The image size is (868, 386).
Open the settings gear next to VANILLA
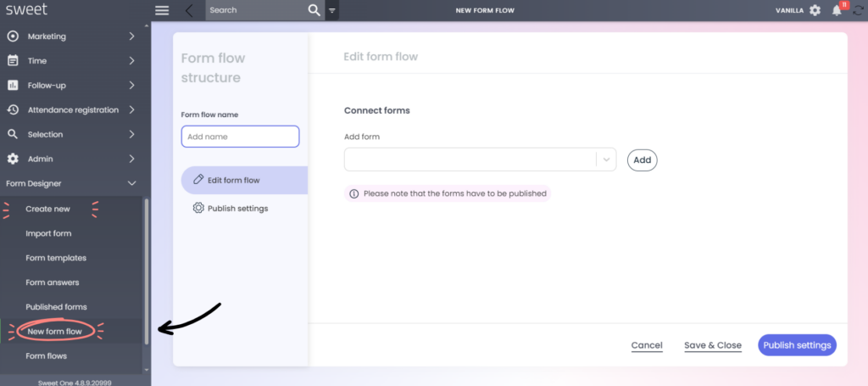[x=815, y=10]
